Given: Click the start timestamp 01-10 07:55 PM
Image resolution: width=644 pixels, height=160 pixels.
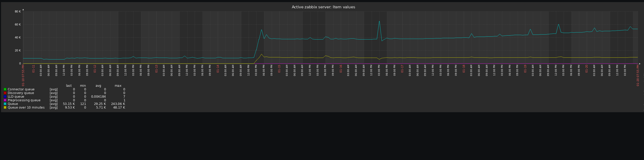Looking at the screenshot, I should pyautogui.click(x=23, y=75).
